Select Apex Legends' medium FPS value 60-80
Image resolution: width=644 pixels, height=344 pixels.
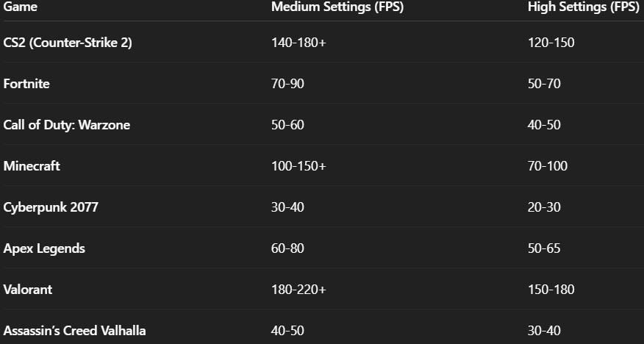287,248
